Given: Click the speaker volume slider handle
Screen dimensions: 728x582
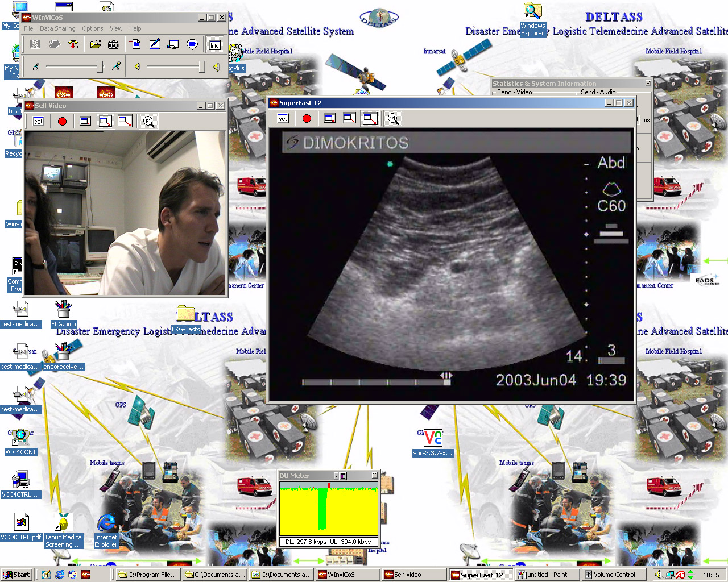Looking at the screenshot, I should (201, 67).
